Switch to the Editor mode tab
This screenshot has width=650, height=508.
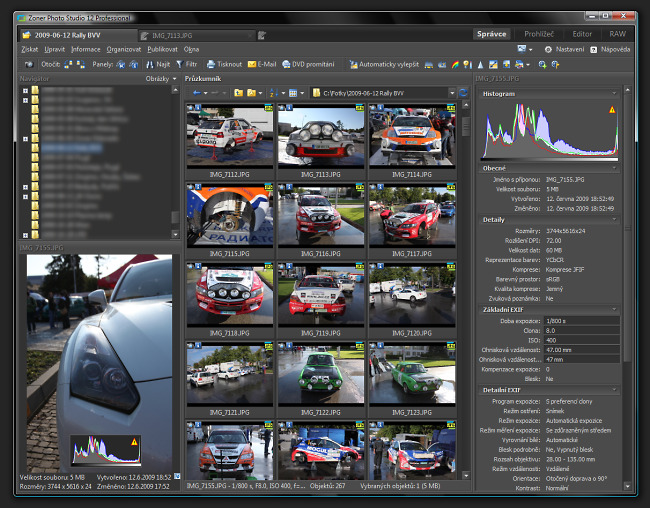coord(582,34)
